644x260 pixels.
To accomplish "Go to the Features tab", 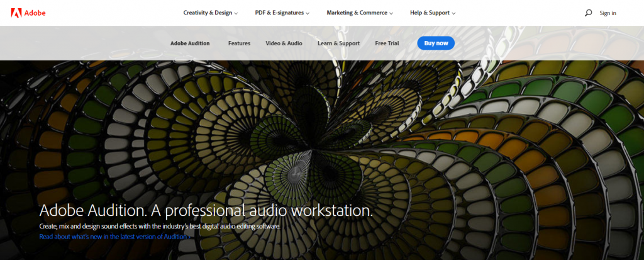I will [239, 43].
